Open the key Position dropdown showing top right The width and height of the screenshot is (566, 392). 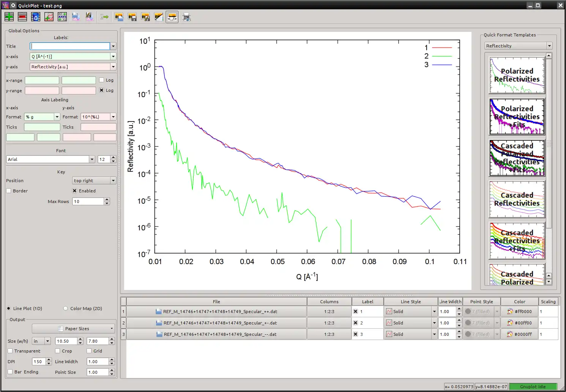click(x=94, y=181)
